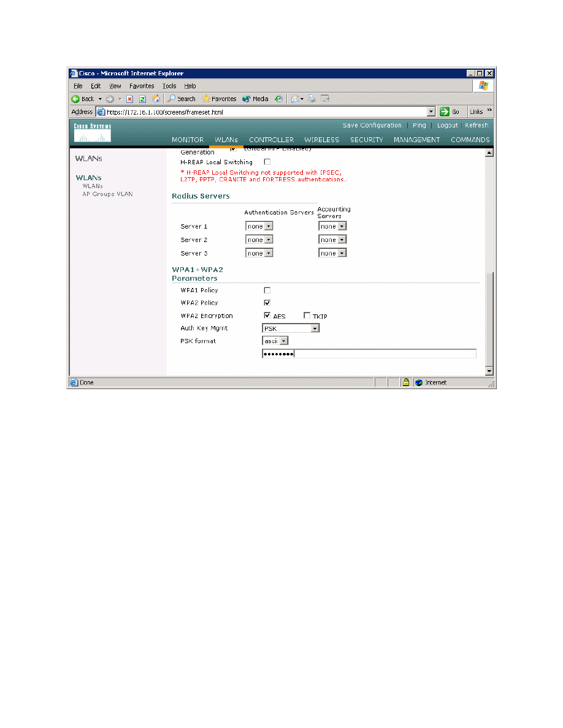Enable the WPA1 Policy checkbox
The image size is (563, 728).
tap(267, 290)
